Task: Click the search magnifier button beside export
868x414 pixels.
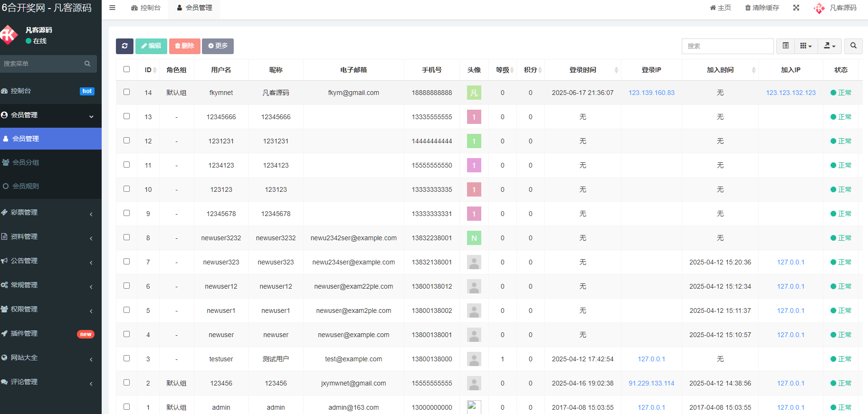Action: (x=853, y=46)
